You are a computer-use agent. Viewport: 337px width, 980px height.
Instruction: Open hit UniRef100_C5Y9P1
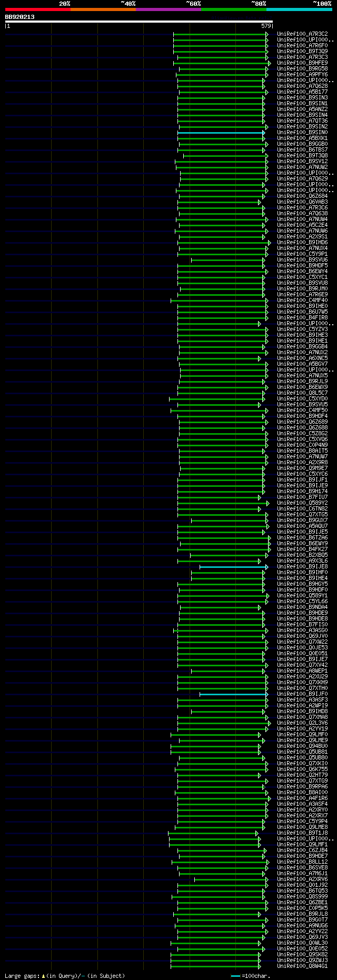tap(302, 254)
